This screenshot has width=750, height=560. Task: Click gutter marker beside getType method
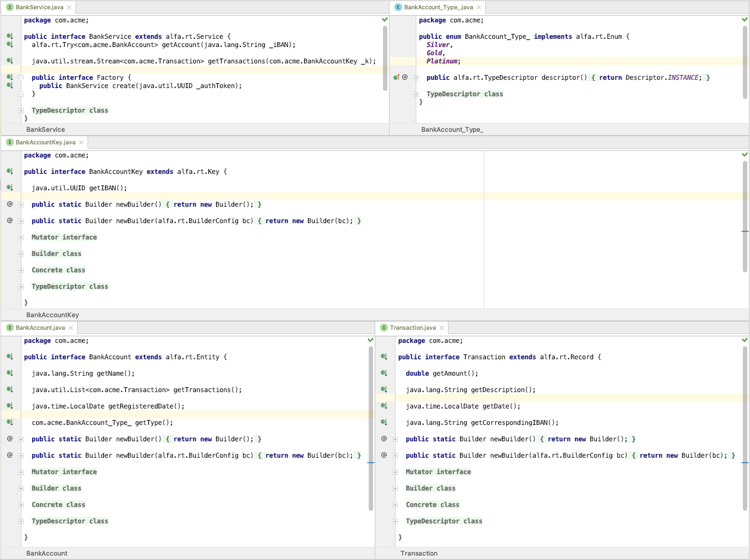tap(10, 422)
